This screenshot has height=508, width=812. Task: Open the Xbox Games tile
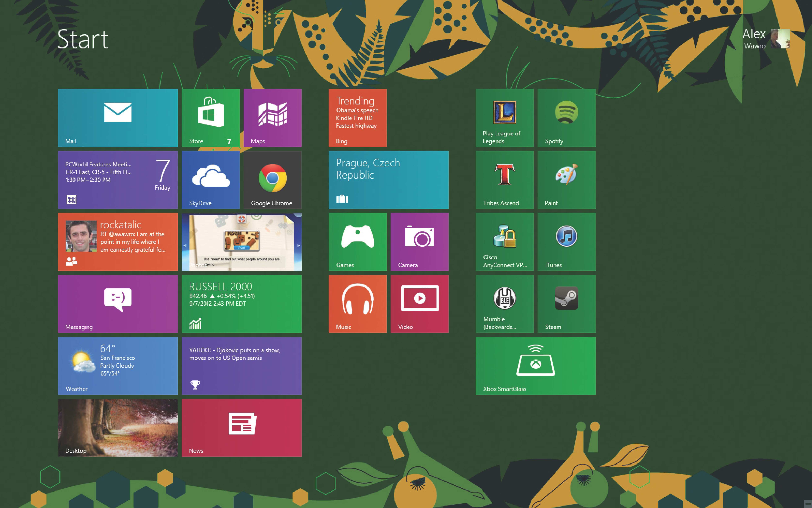(357, 242)
